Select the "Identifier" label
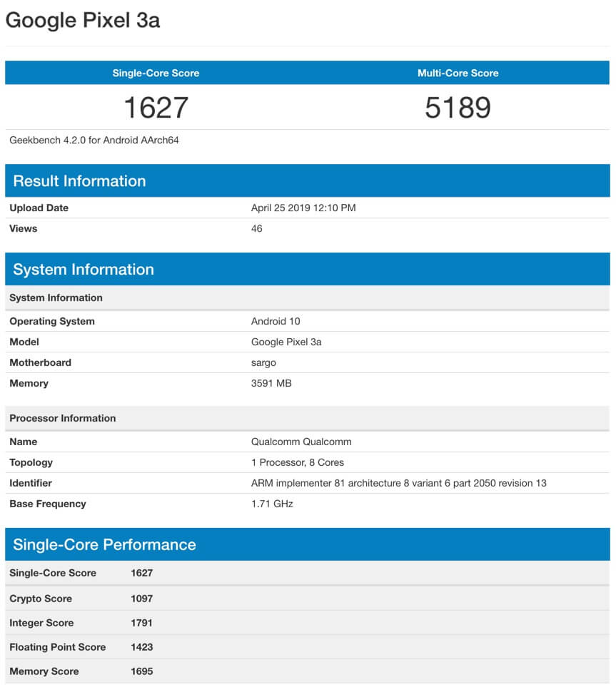The width and height of the screenshot is (616, 687). pos(31,483)
